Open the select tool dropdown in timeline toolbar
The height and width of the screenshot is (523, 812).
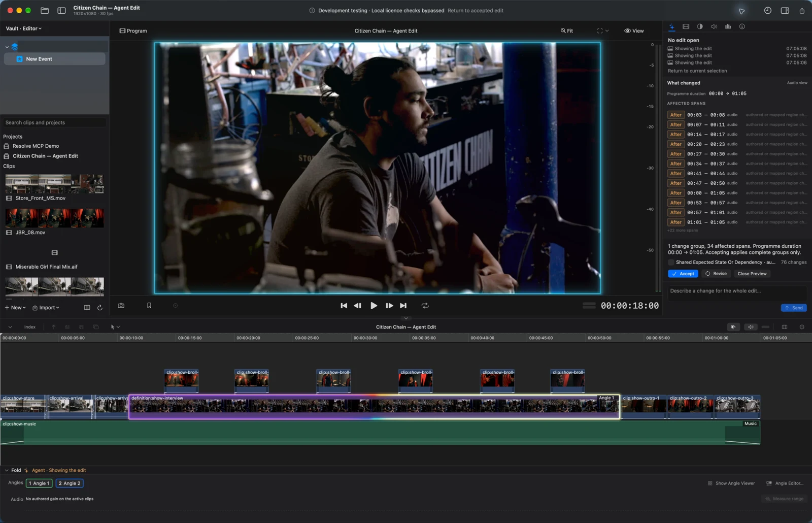115,327
